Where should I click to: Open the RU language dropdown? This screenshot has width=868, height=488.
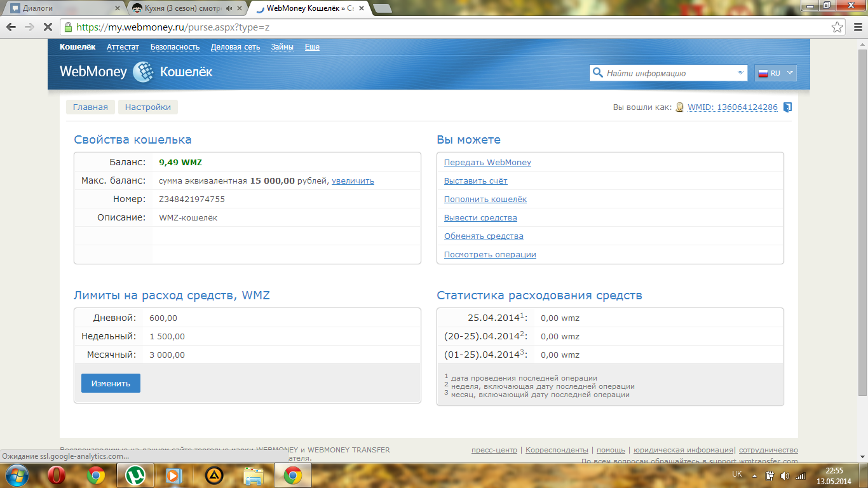775,73
